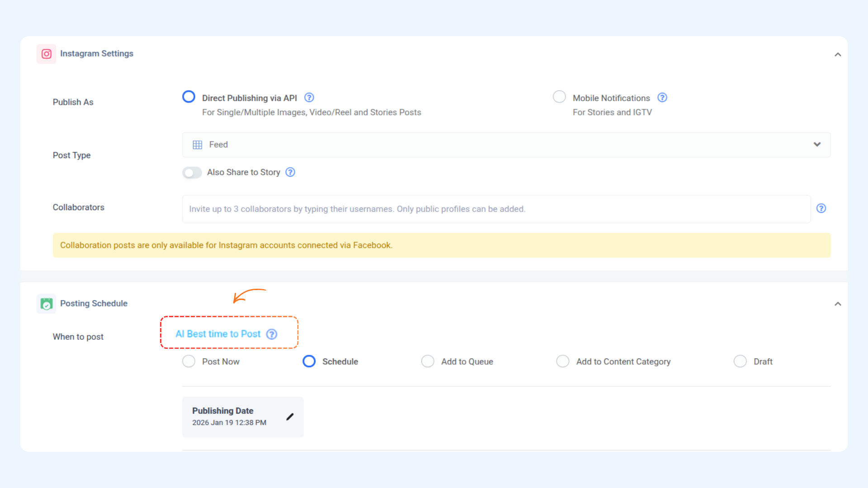Select Direct Publishing via API radio
868x488 pixels.
point(189,97)
